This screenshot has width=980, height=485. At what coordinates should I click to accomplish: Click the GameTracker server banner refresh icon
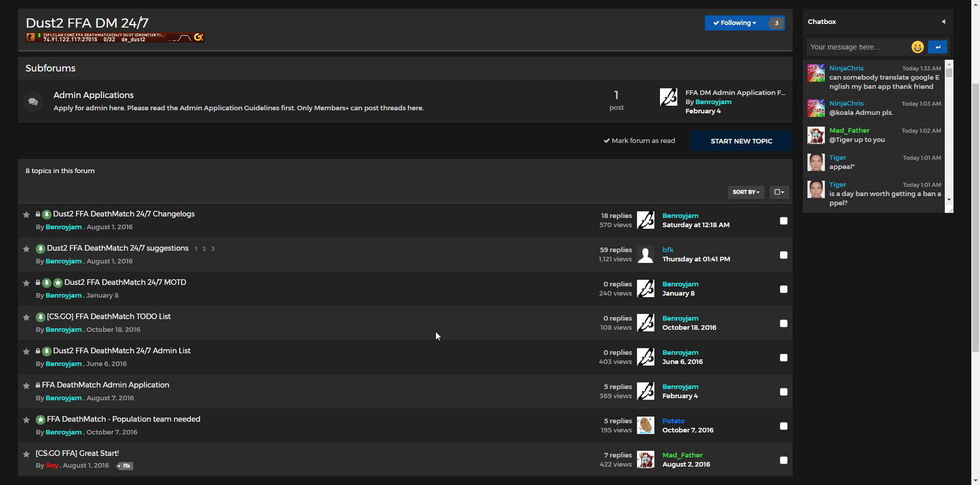pyautogui.click(x=199, y=37)
